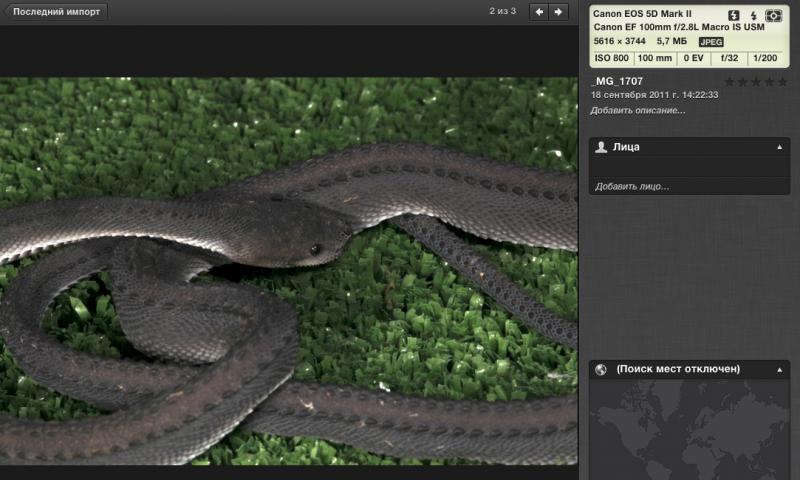The height and width of the screenshot is (480, 800).
Task: Go to next photo with right arrow
Action: [559, 12]
